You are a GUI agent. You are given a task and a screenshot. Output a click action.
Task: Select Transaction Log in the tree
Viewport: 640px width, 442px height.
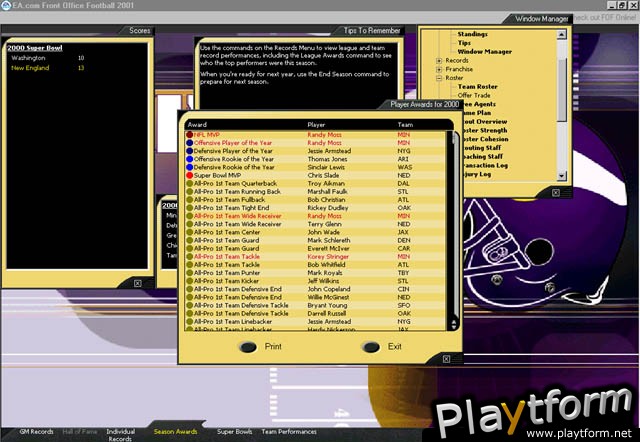(484, 165)
